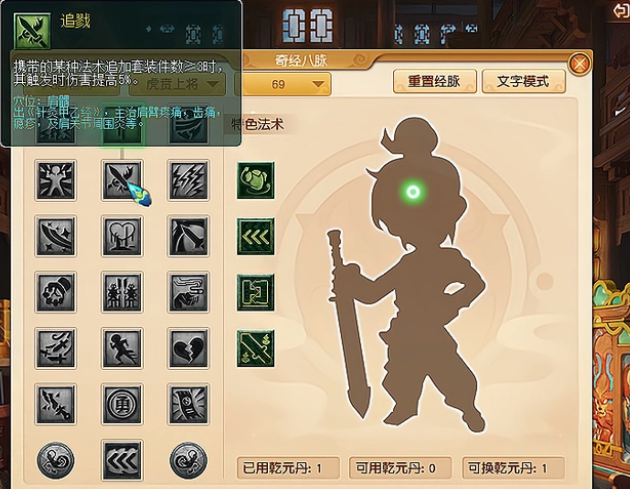Click the 重置经脉 button

(x=435, y=81)
